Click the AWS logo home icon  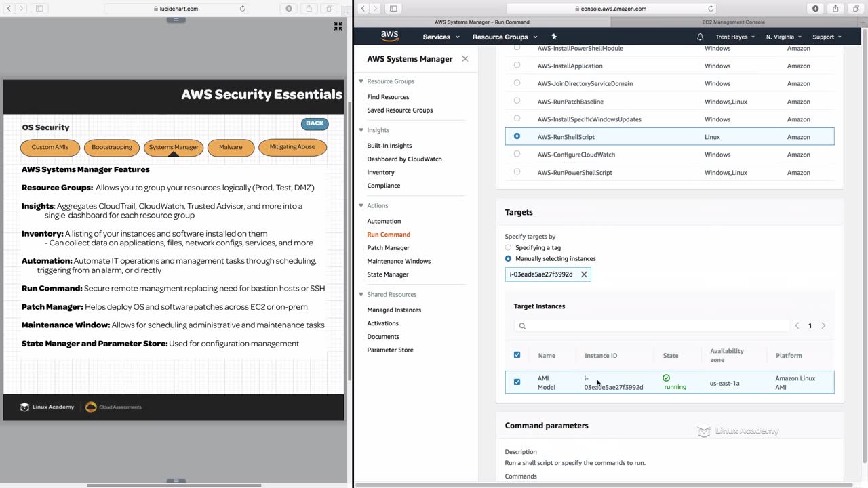389,36
